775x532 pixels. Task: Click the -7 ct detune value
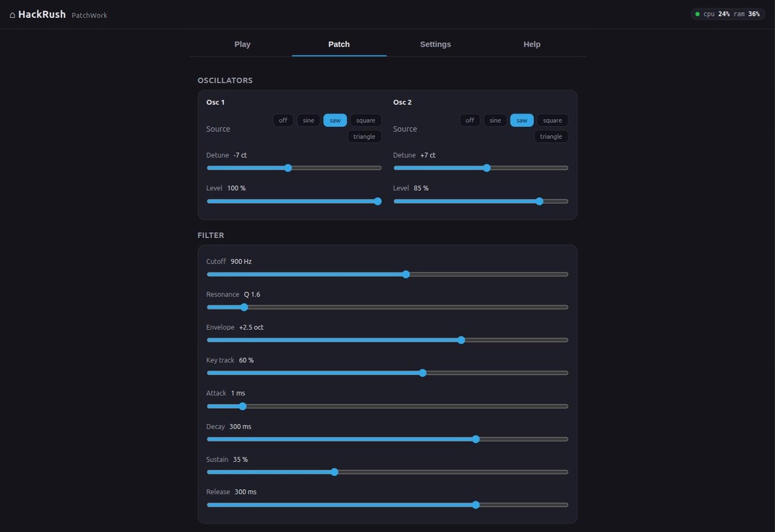pos(240,155)
